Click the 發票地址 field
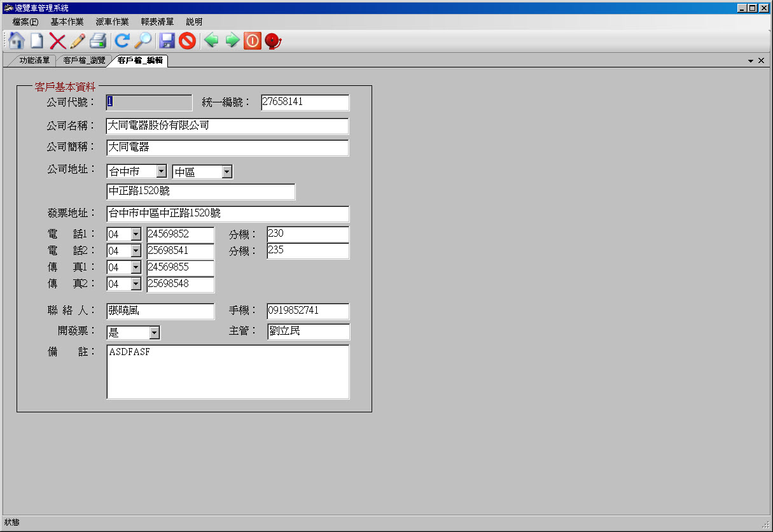Screen dimensions: 773x532 point(228,214)
